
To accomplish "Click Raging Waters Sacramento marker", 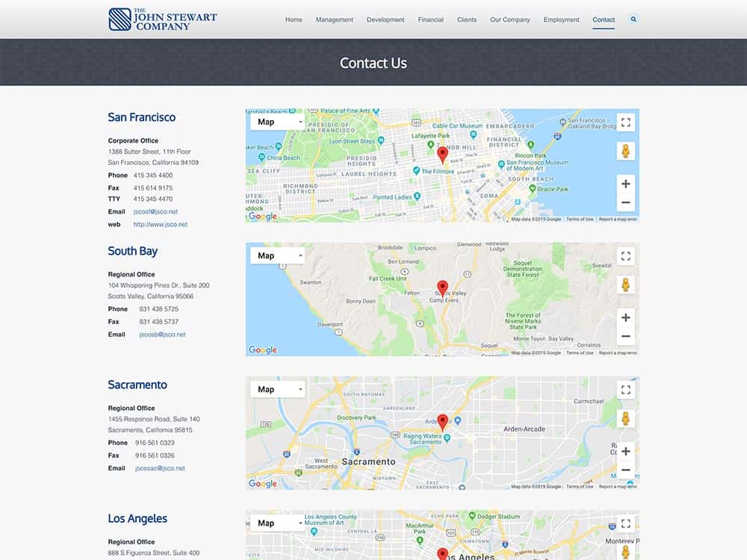I will tap(447, 438).
